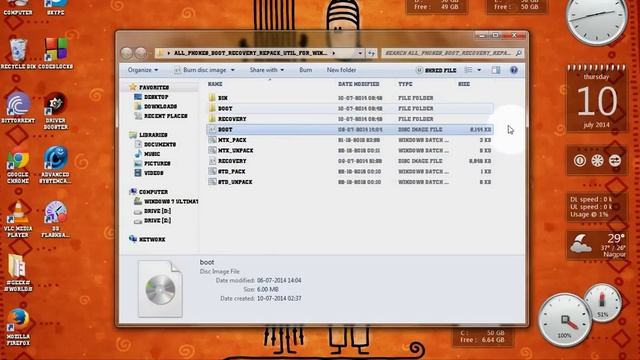The image size is (640, 360).
Task: Launch VLC Media Player desktop icon
Action: 18,220
